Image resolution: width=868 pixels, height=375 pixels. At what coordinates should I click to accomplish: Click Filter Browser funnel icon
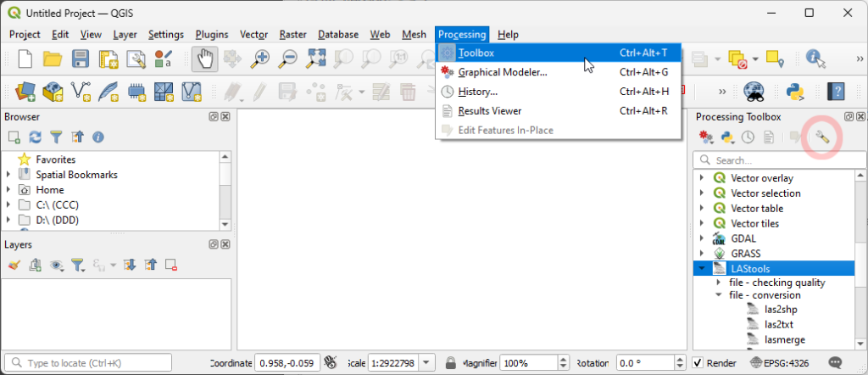click(x=57, y=137)
